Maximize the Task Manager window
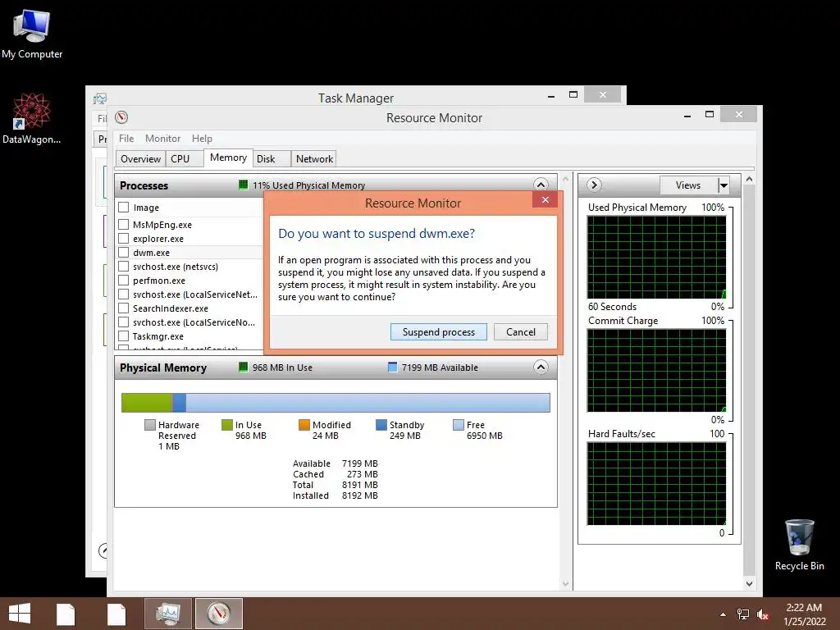 573,95
